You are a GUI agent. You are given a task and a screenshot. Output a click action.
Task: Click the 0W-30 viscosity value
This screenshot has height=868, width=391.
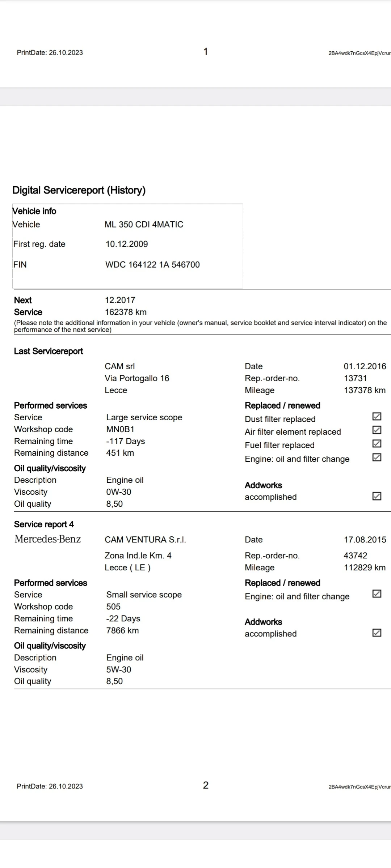point(119,492)
